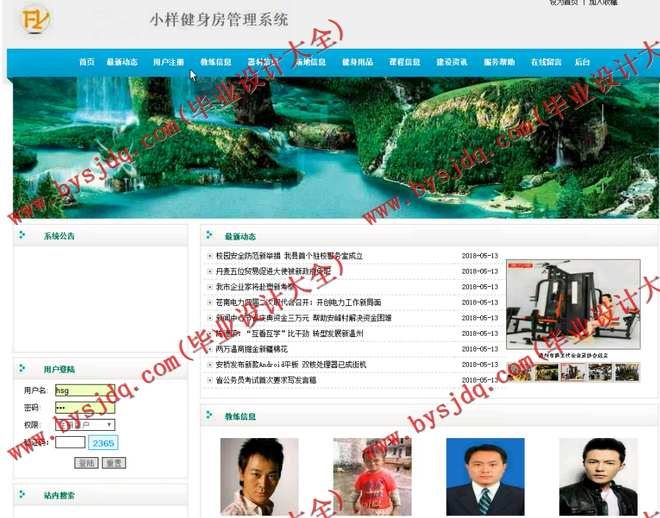The width and height of the screenshot is (660, 518).
Task: Open coach photo wearing black leather jacket
Action: coord(598,477)
